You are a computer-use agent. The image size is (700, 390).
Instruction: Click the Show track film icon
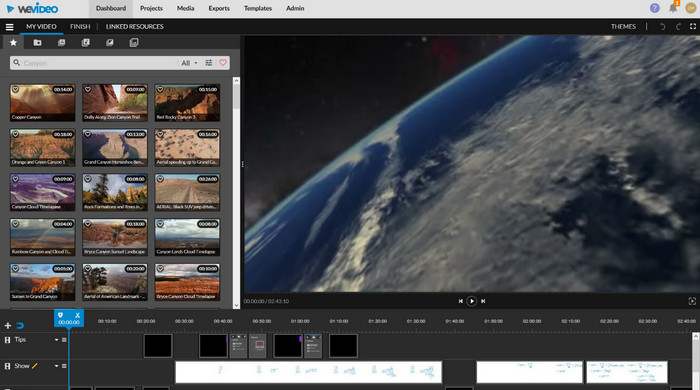tap(7, 366)
